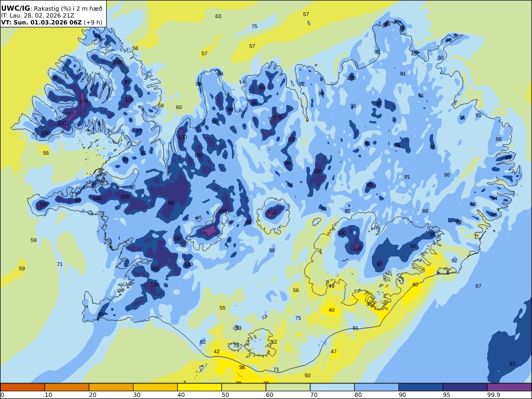Click the map value '81' near the south coast
Image resolution: width=532 pixels, height=399 pixels.
(x=355, y=328)
